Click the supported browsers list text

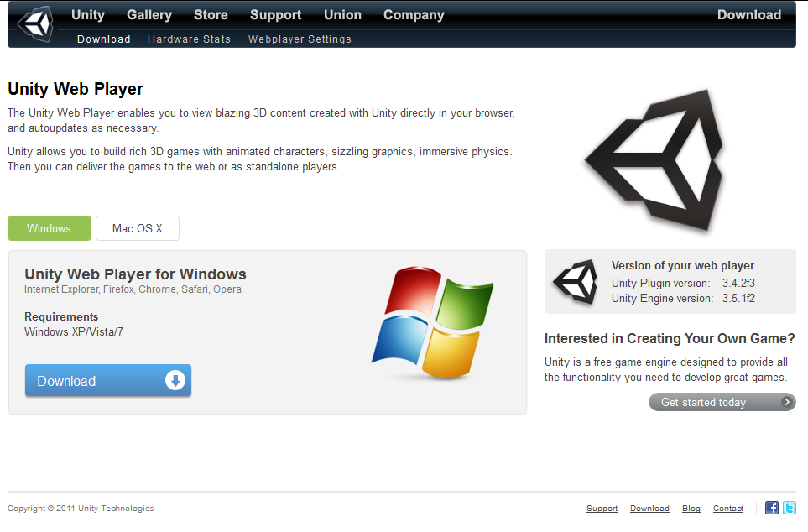tap(133, 289)
